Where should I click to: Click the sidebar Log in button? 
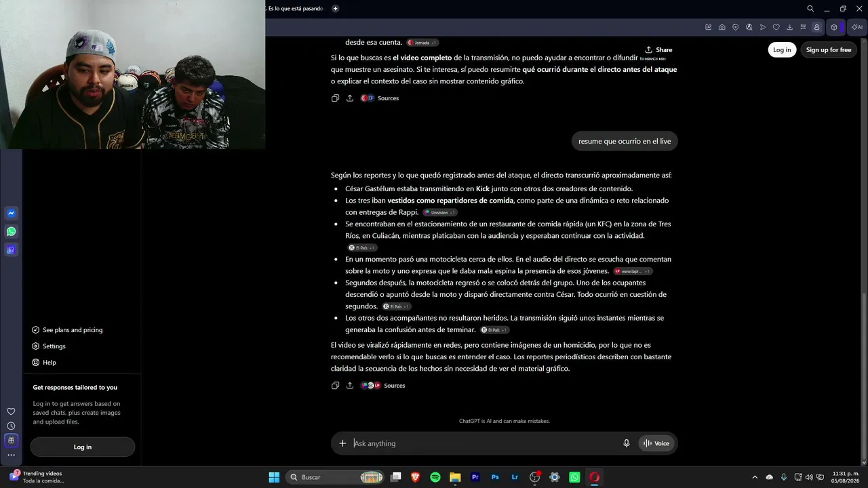[x=83, y=447]
